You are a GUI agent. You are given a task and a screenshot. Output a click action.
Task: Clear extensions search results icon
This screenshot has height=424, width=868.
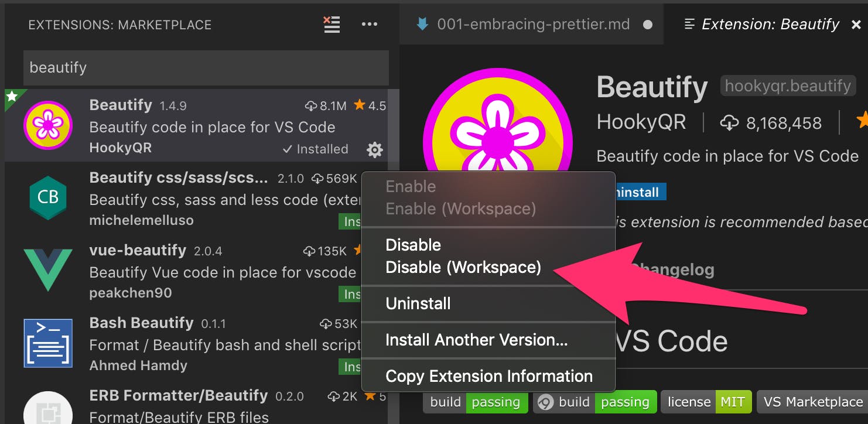332,25
